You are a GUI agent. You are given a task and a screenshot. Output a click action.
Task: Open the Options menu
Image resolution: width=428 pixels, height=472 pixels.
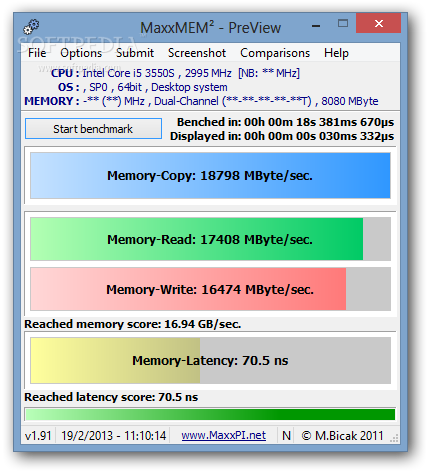[x=81, y=53]
